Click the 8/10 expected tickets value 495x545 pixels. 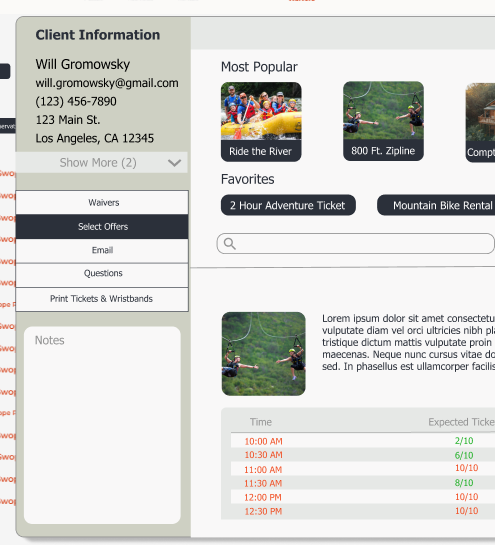pyautogui.click(x=464, y=483)
